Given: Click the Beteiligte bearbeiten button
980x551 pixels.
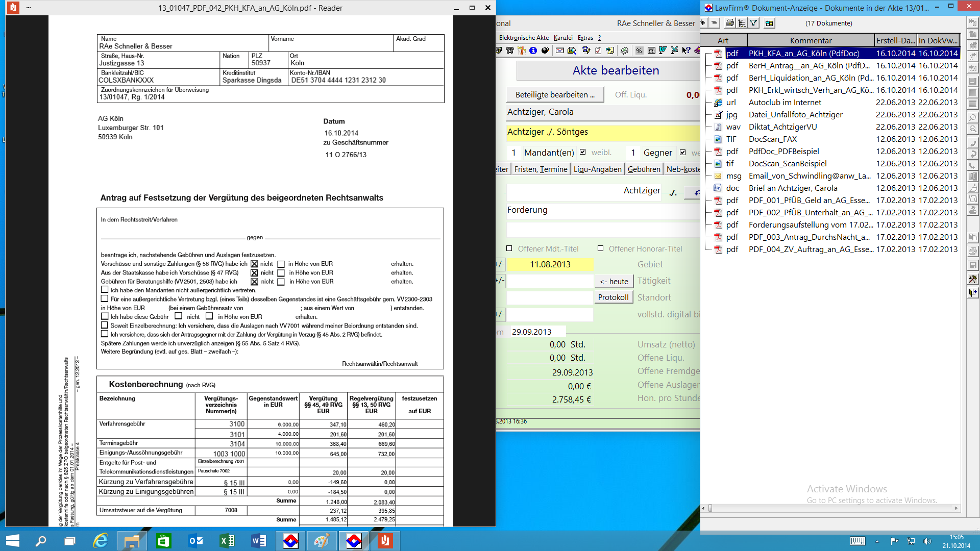Looking at the screenshot, I should (x=555, y=95).
